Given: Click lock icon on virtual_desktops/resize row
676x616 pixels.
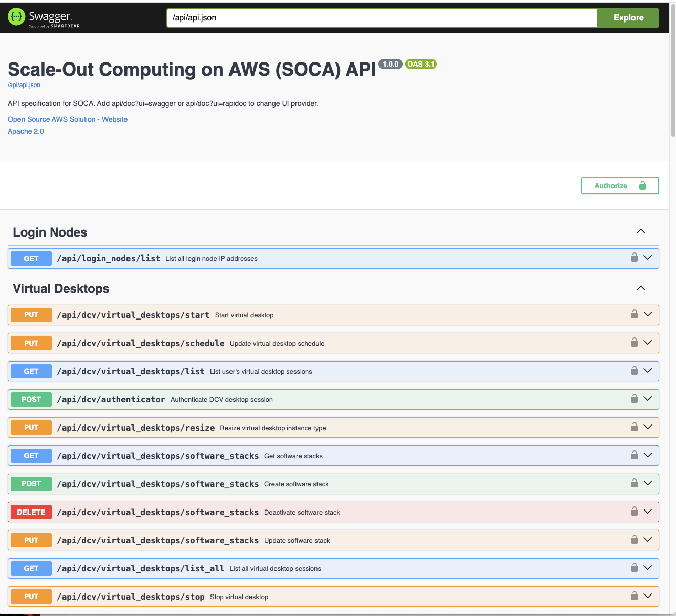Looking at the screenshot, I should [x=634, y=427].
